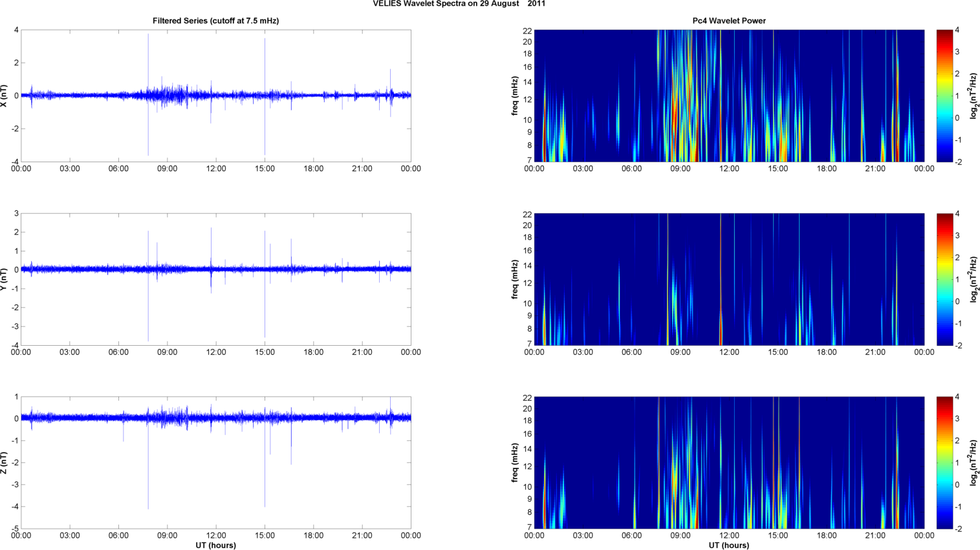Select the 'X (nT)' axis label

(5, 96)
